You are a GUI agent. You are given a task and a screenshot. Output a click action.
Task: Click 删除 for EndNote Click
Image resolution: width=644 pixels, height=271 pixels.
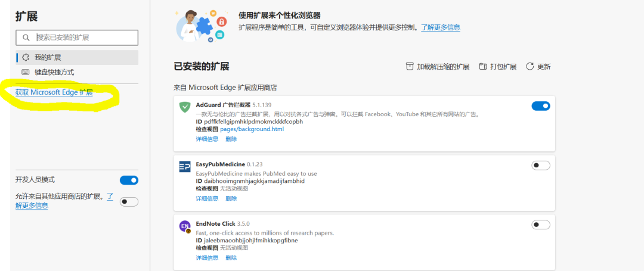231,258
